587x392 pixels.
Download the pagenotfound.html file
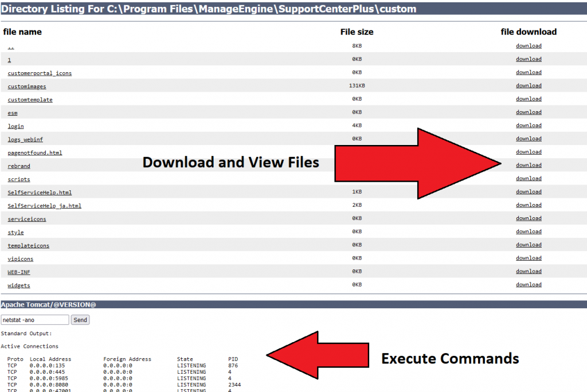528,152
